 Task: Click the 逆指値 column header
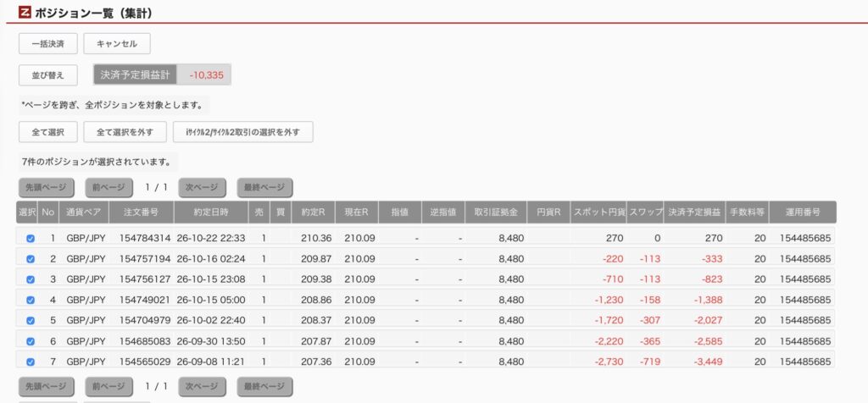point(443,213)
